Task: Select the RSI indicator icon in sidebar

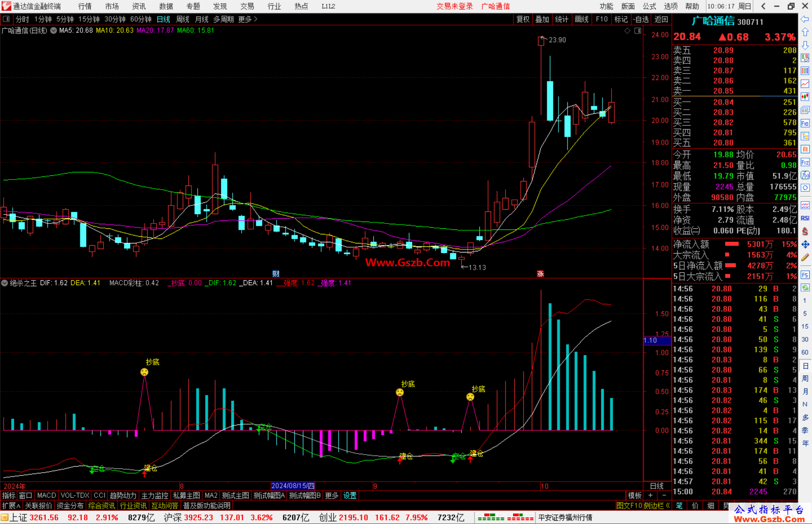Action: pyautogui.click(x=805, y=218)
